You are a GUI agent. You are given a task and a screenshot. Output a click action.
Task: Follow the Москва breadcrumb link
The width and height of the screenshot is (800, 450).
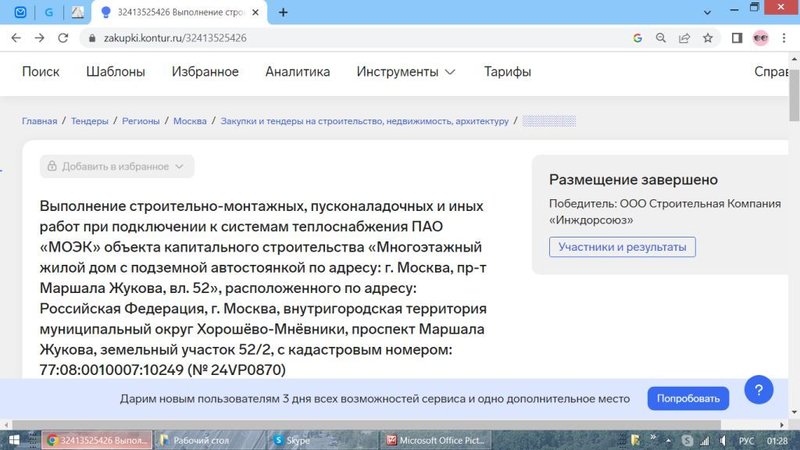point(190,121)
